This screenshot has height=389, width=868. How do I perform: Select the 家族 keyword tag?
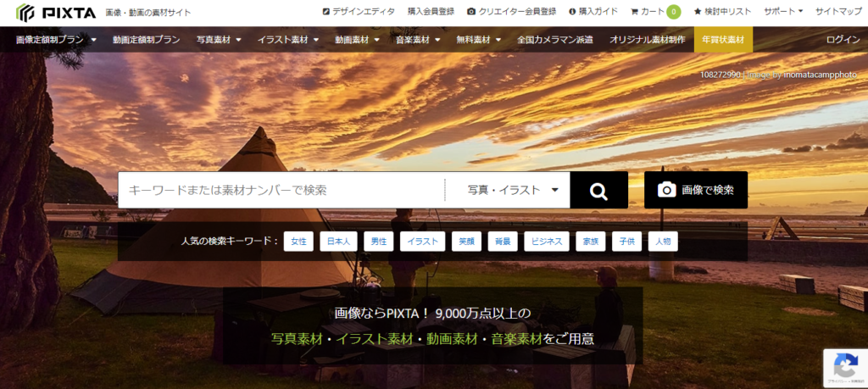click(x=591, y=242)
